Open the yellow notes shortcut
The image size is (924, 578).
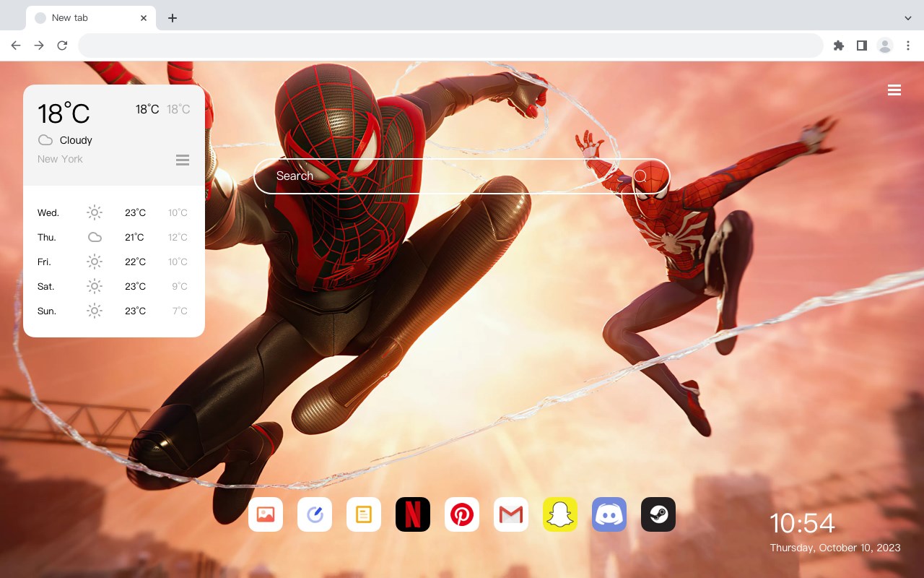[364, 514]
